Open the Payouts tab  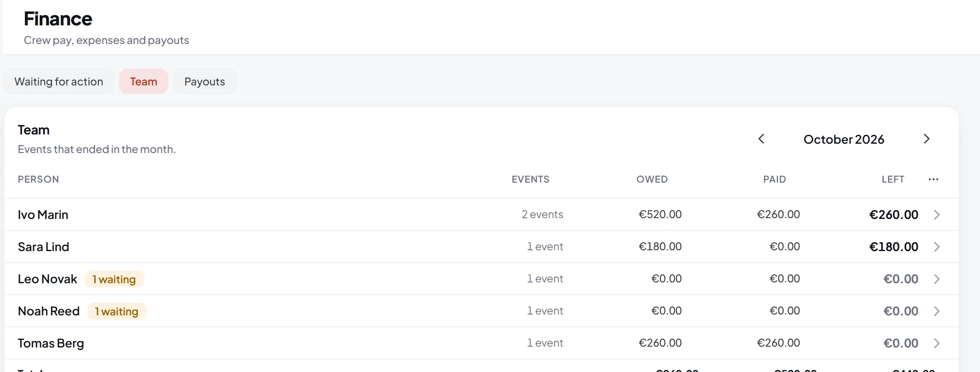(x=205, y=82)
